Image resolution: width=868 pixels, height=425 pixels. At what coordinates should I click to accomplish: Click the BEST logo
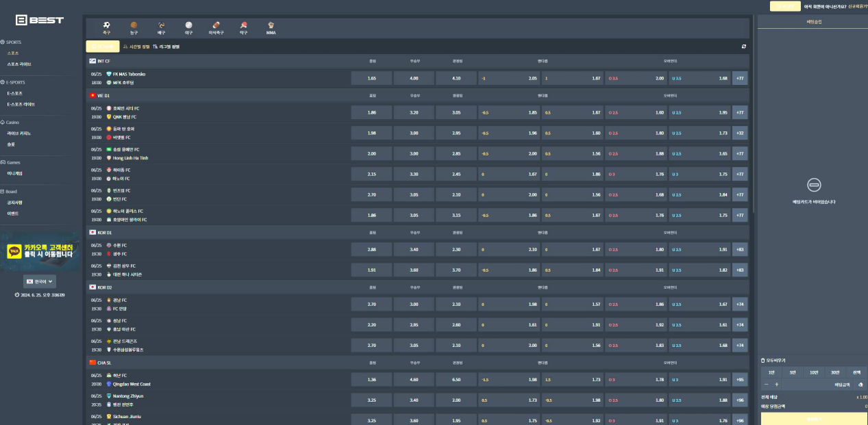tap(40, 20)
